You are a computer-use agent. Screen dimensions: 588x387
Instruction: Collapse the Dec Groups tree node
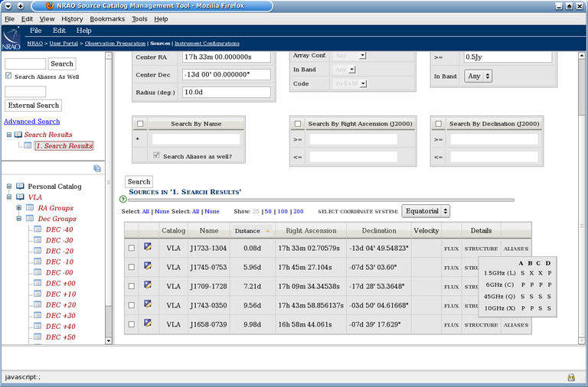(x=18, y=219)
